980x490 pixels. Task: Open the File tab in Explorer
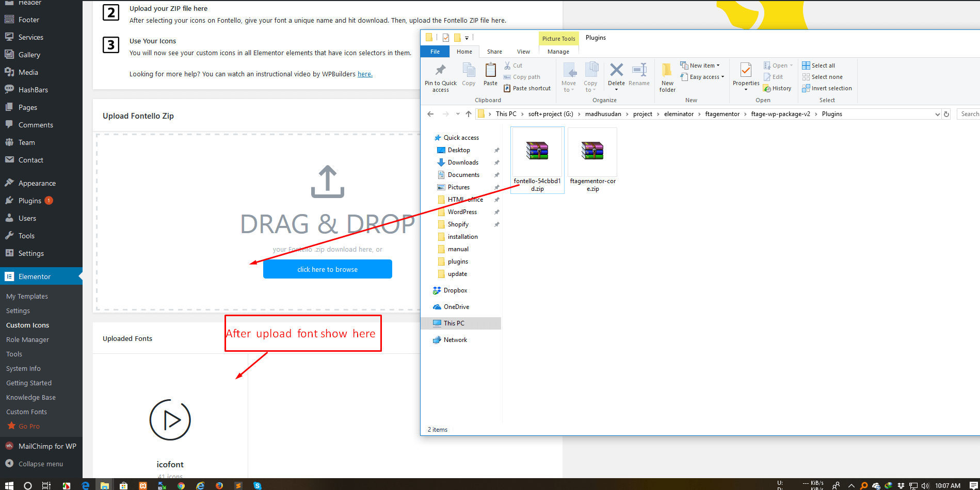tap(435, 52)
